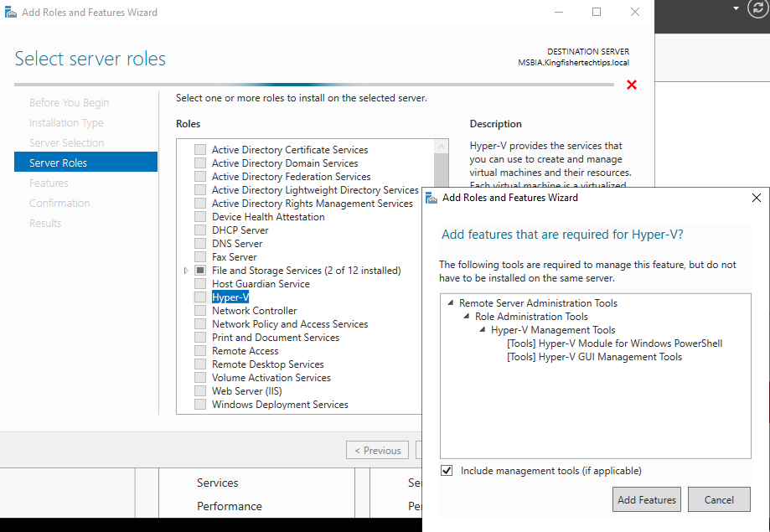Cancel the required features dialog
770x532 pixels.
tap(719, 499)
